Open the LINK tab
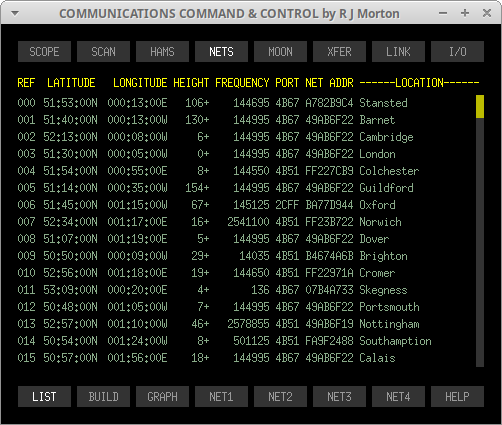Image resolution: width=502 pixels, height=425 pixels. [x=398, y=52]
